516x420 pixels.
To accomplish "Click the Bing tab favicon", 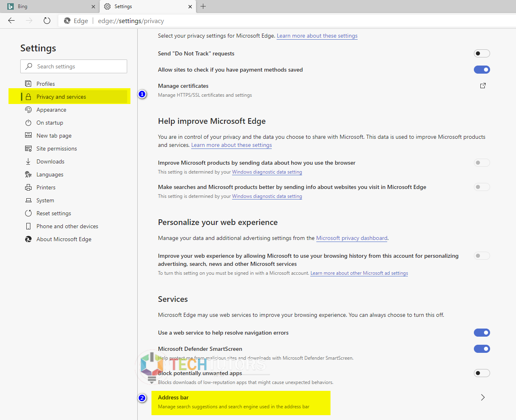I will 11,6.
